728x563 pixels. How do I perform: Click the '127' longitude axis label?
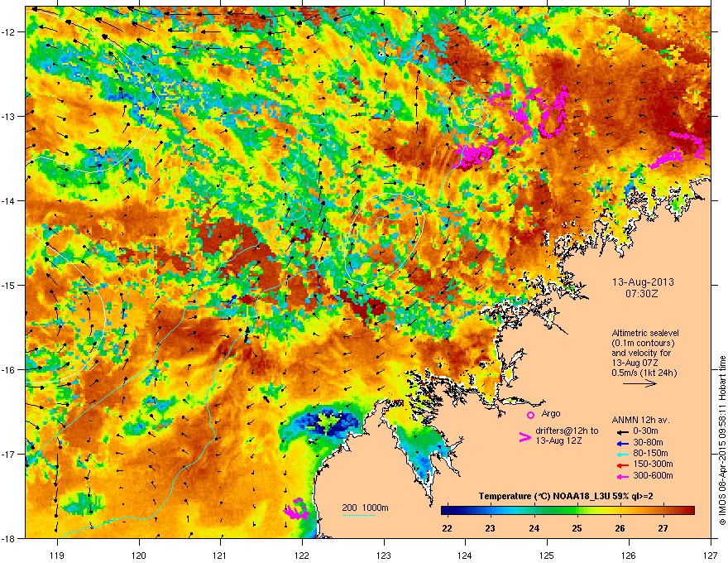711,555
